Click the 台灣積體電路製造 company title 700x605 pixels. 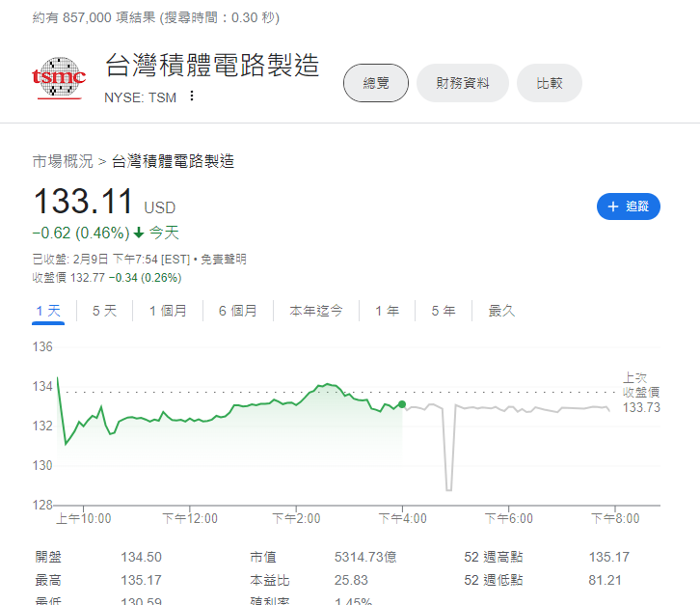(x=212, y=66)
